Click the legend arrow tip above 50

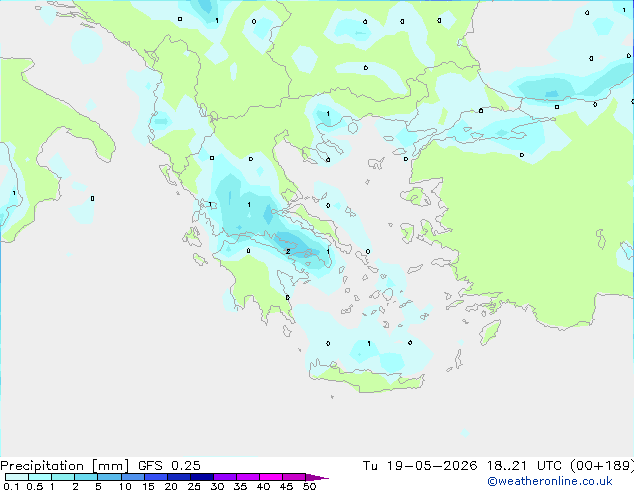pyautogui.click(x=317, y=477)
